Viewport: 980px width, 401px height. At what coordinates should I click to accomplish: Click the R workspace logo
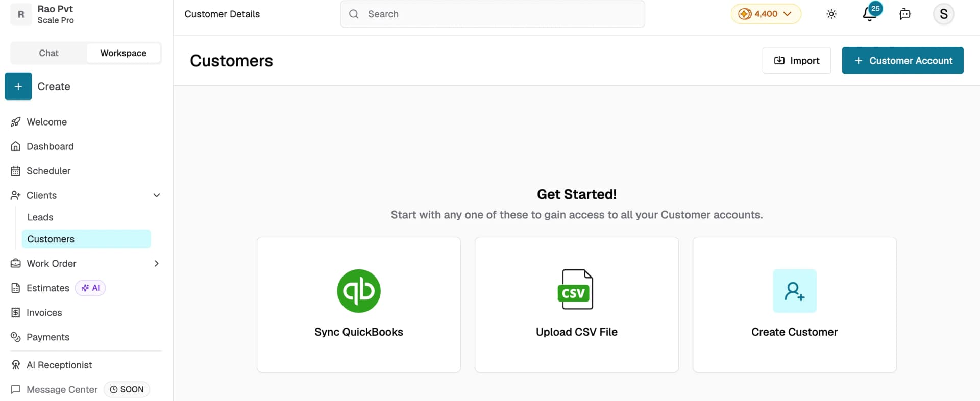(21, 14)
